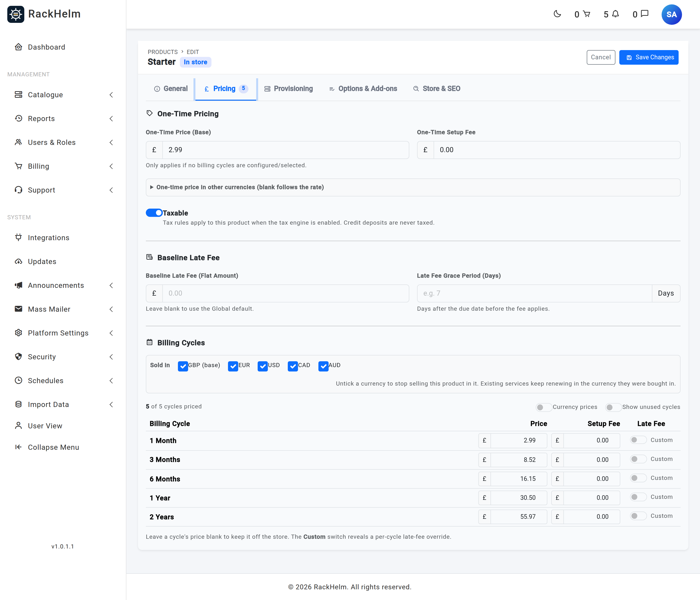The width and height of the screenshot is (700, 600).
Task: Click the Import Data database icon
Action: [x=18, y=404]
